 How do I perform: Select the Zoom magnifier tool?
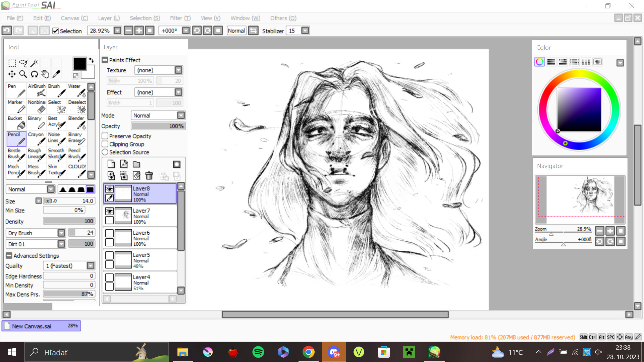23,74
